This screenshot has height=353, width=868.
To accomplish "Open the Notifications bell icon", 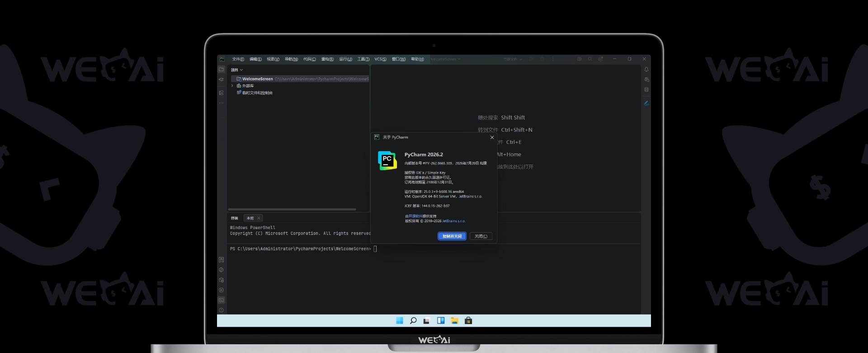I will pyautogui.click(x=646, y=69).
